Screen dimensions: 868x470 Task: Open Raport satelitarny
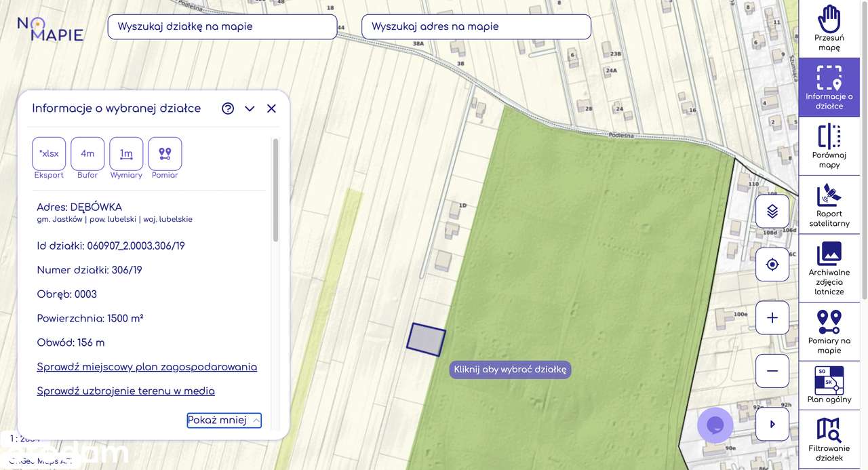click(829, 205)
